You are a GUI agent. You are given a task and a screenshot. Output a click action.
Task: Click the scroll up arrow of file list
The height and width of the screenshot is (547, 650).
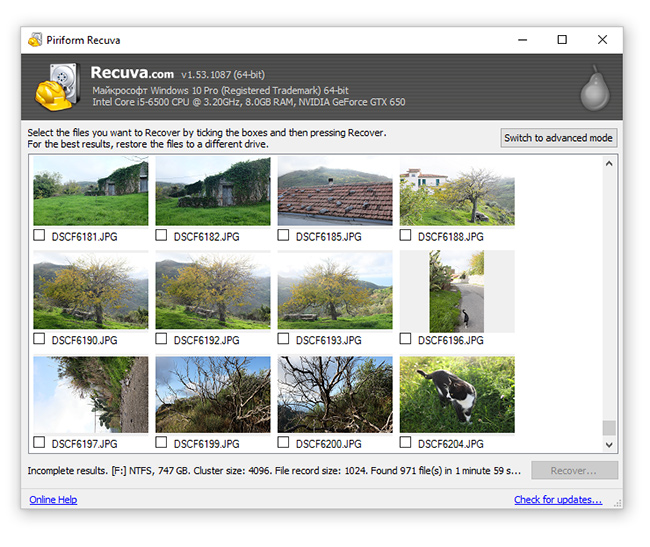point(609,164)
